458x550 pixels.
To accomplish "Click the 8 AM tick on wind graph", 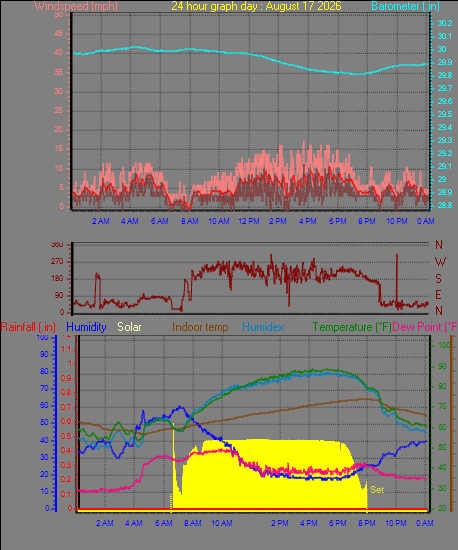I will (190, 221).
